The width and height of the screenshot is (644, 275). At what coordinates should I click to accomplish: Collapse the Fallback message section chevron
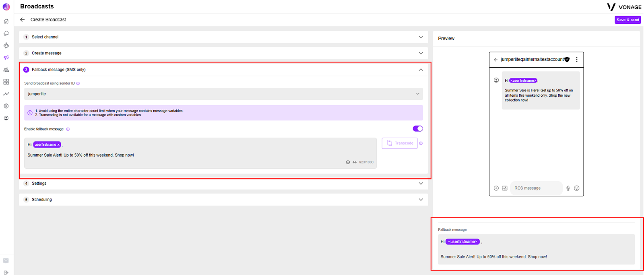coord(421,70)
